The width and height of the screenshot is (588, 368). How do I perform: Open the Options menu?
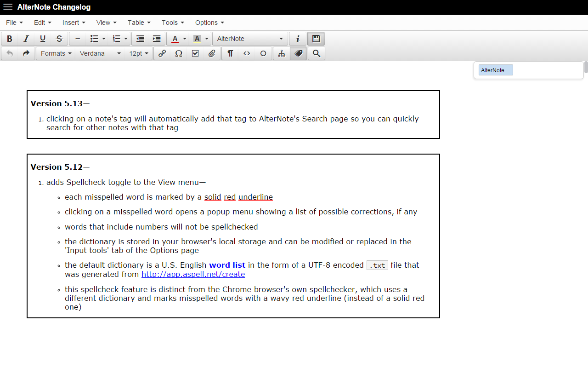coord(209,23)
